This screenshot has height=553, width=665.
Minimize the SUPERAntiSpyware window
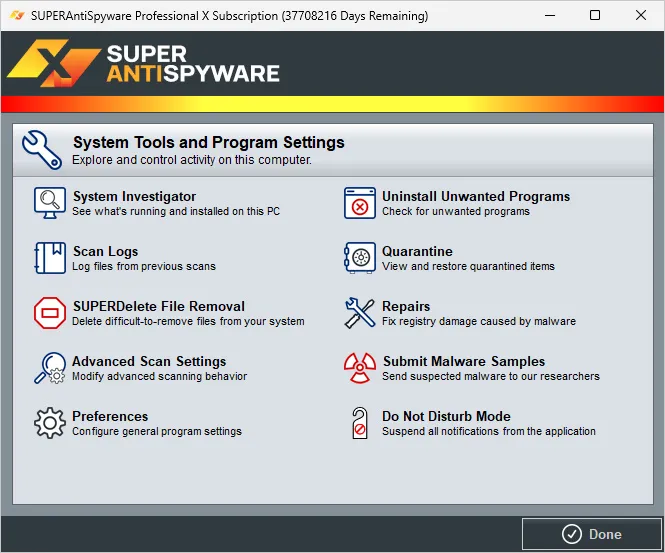[550, 16]
